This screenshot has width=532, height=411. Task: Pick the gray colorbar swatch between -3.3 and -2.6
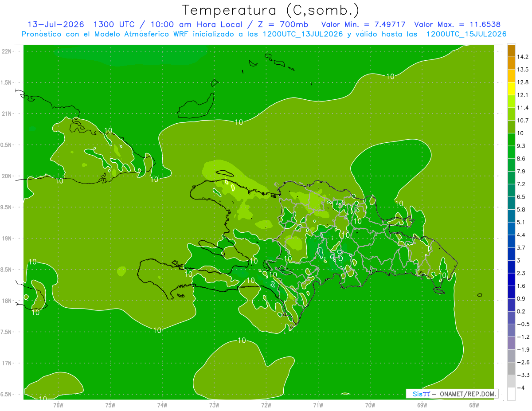pos(511,368)
